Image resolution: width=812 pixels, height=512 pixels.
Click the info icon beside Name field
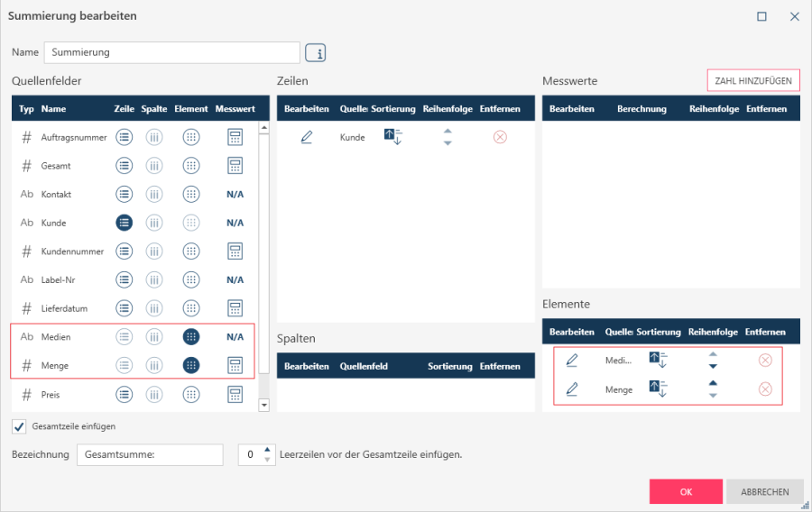[316, 53]
